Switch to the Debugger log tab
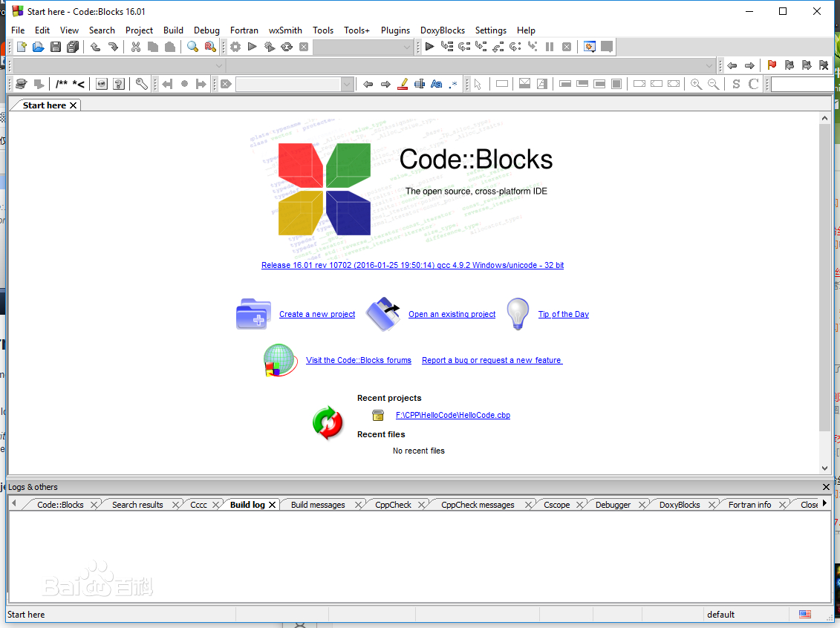Image resolution: width=840 pixels, height=628 pixels. 613,505
